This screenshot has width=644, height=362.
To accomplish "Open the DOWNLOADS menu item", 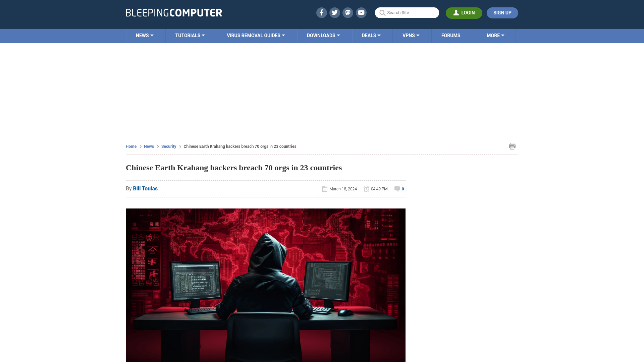I will point(323,35).
